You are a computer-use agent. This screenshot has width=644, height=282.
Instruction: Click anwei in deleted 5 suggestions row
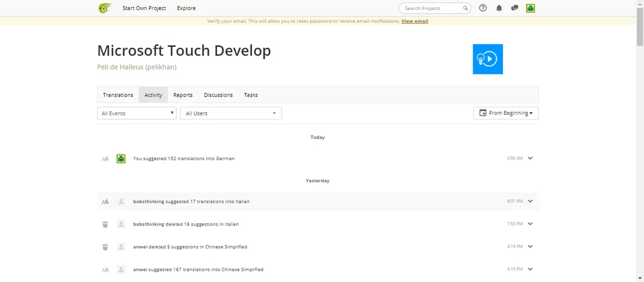click(x=140, y=247)
